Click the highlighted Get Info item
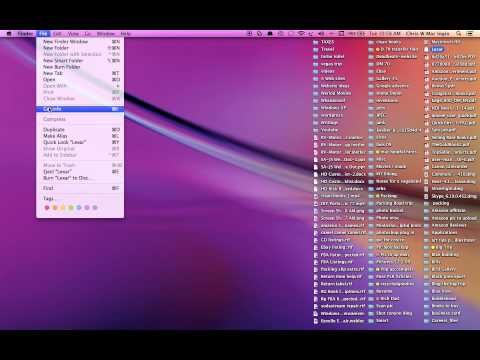This screenshot has height=360, width=480. point(80,109)
